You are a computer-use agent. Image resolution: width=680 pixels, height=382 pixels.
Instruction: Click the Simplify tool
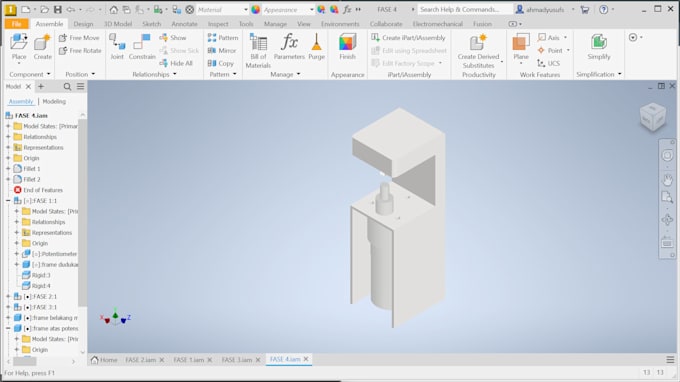[599, 47]
